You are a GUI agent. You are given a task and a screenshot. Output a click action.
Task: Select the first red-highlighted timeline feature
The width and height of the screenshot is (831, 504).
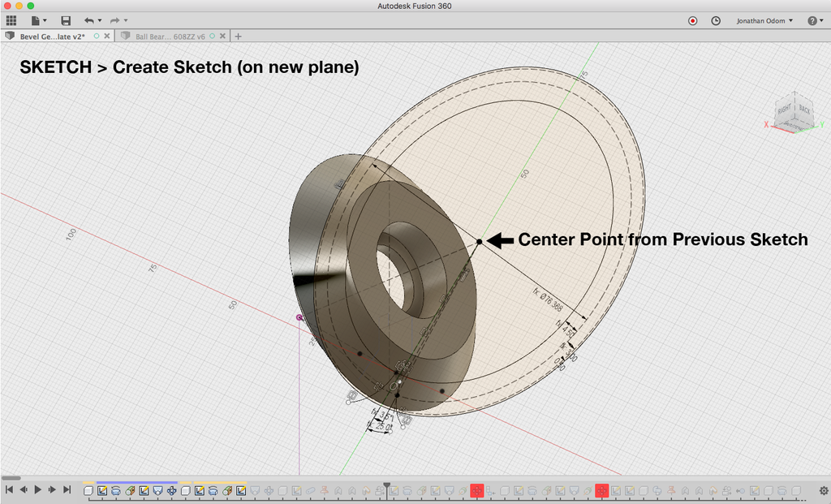[477, 490]
